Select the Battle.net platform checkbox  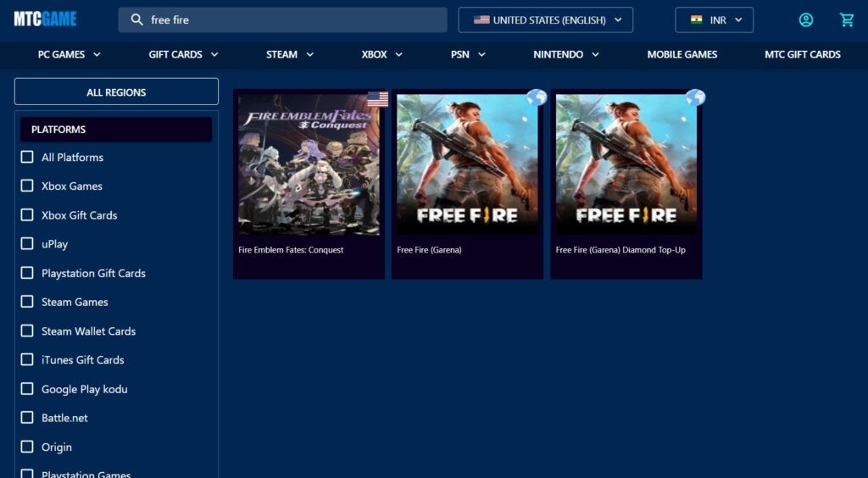(27, 418)
